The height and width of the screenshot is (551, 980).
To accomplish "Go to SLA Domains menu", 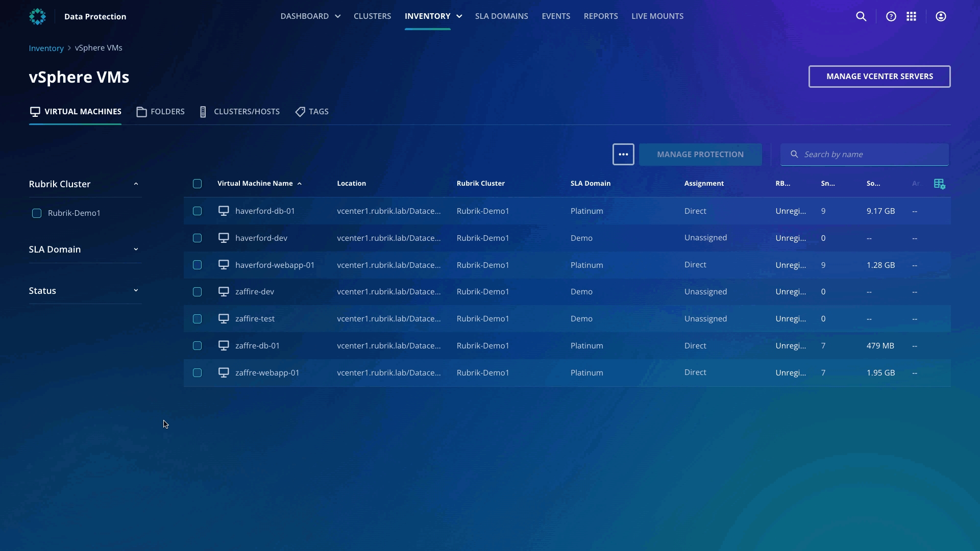I will (x=501, y=16).
